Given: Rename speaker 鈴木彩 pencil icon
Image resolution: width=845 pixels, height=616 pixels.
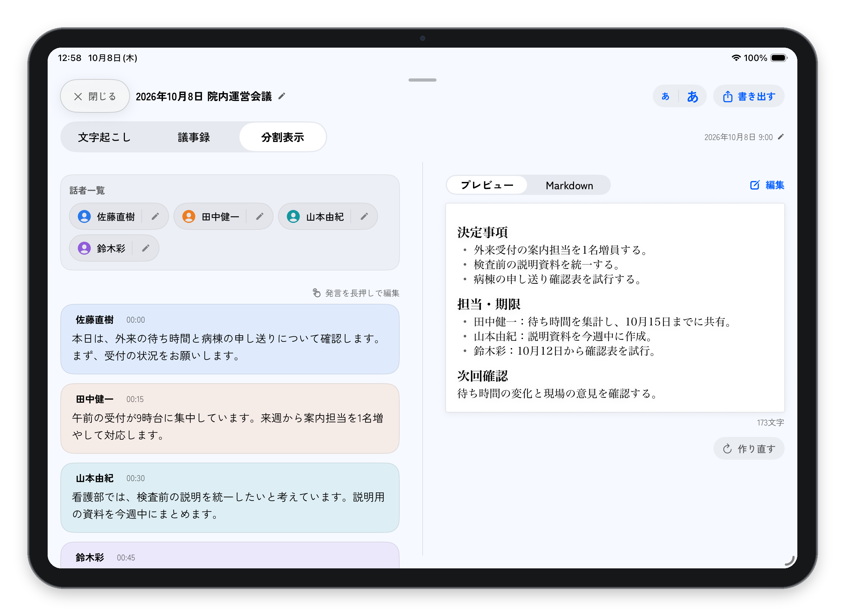Looking at the screenshot, I should pyautogui.click(x=145, y=248).
